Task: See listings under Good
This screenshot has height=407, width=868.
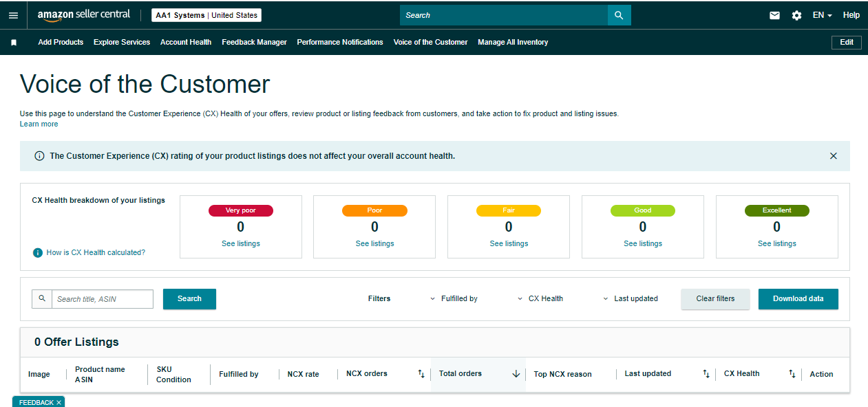Action: click(x=643, y=244)
